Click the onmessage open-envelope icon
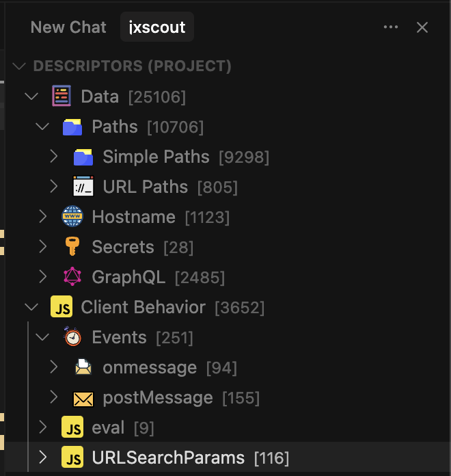 tap(83, 367)
